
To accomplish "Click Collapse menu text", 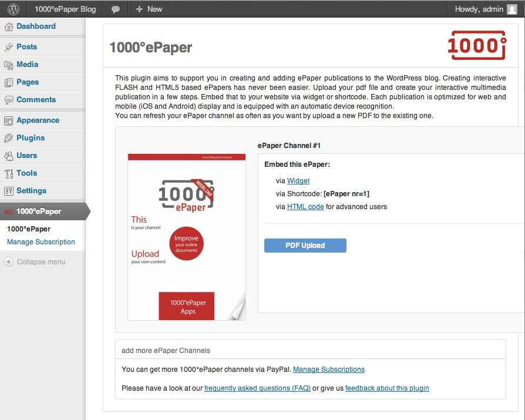I will [41, 262].
